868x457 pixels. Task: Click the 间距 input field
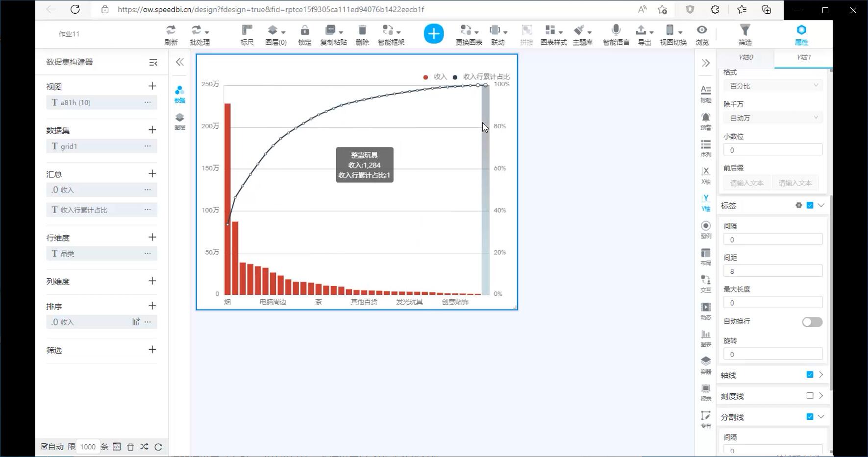(x=772, y=271)
